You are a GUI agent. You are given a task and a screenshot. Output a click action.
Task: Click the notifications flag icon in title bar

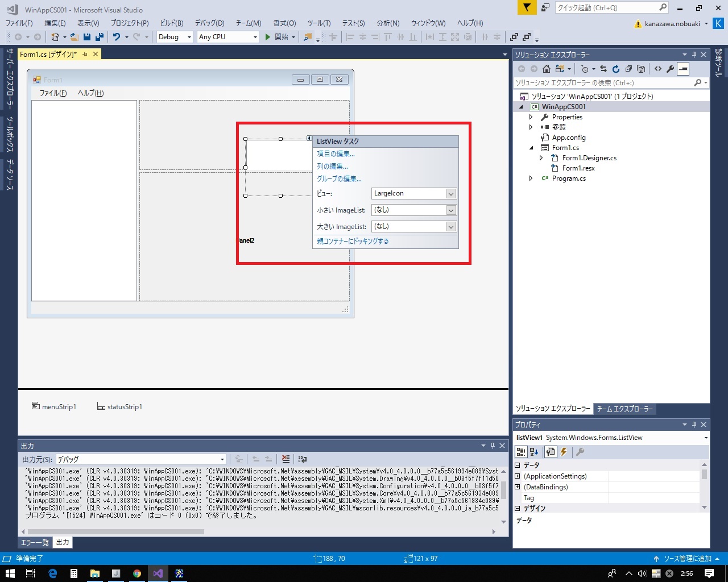tap(527, 7)
